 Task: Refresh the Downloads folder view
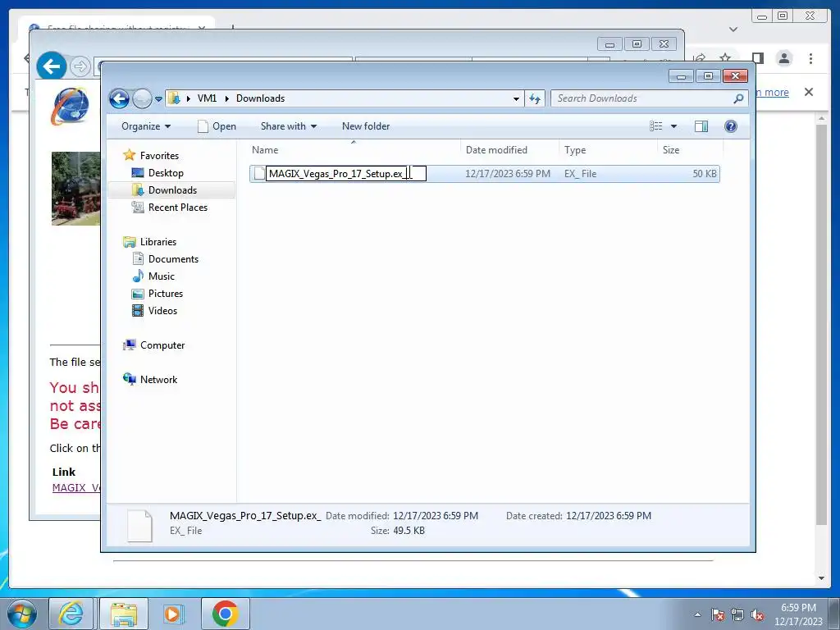click(x=535, y=98)
